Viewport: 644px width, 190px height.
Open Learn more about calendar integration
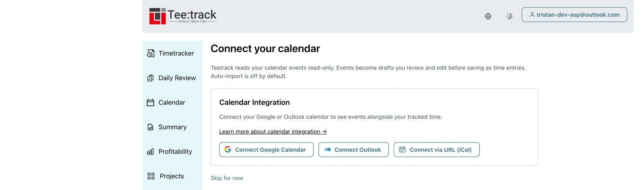pos(273,131)
